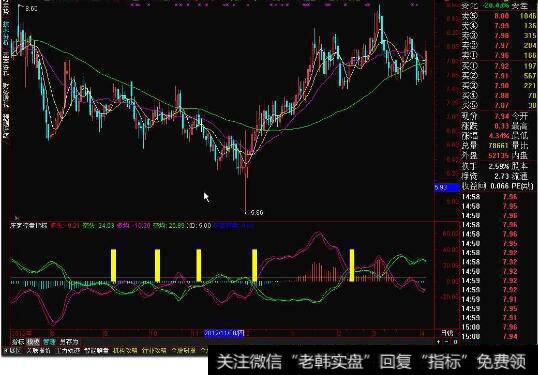The image size is (538, 375).
Task: Click the leftmost yellow signal bar
Action: [114, 266]
